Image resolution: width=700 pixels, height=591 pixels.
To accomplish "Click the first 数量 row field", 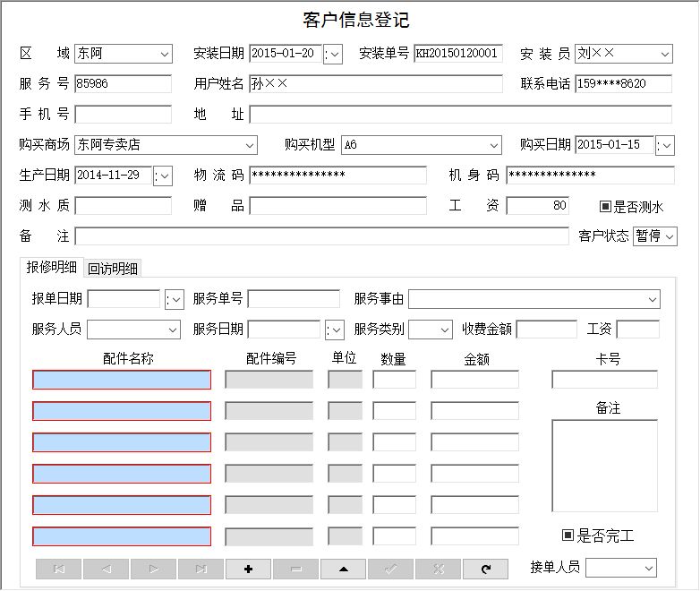I will (394, 380).
